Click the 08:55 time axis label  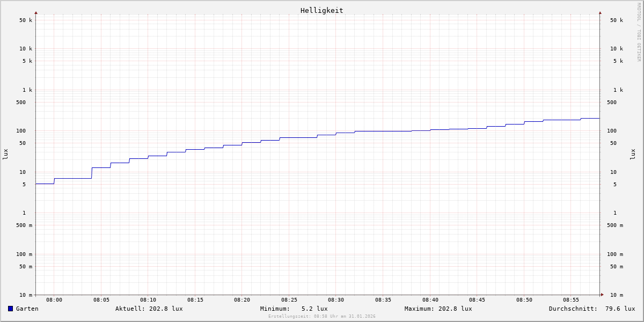click(x=571, y=300)
